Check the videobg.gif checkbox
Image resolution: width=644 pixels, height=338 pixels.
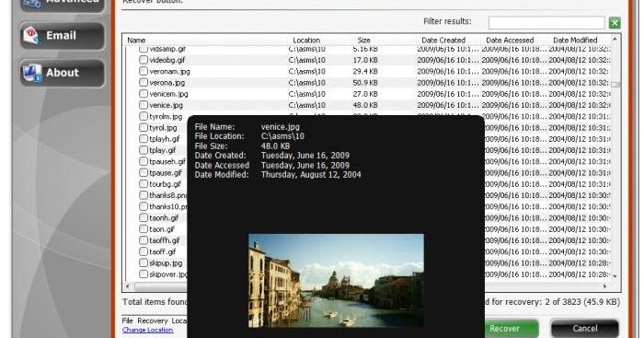point(143,60)
